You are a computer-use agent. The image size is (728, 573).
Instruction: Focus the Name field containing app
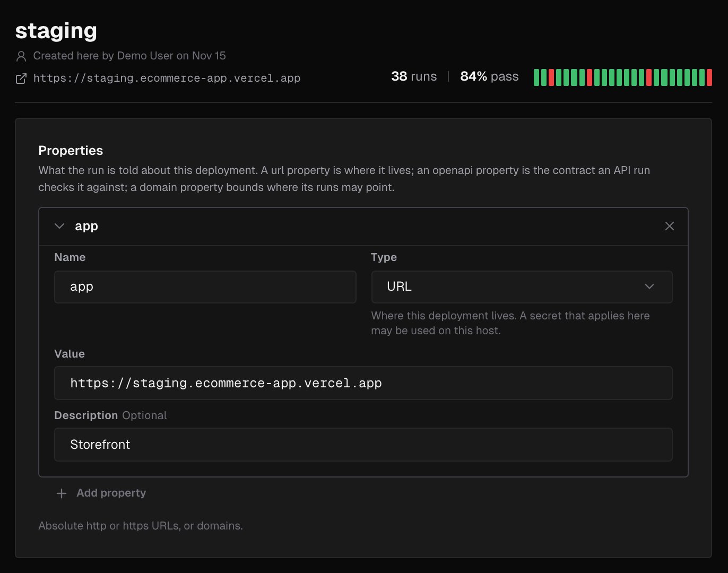(205, 286)
